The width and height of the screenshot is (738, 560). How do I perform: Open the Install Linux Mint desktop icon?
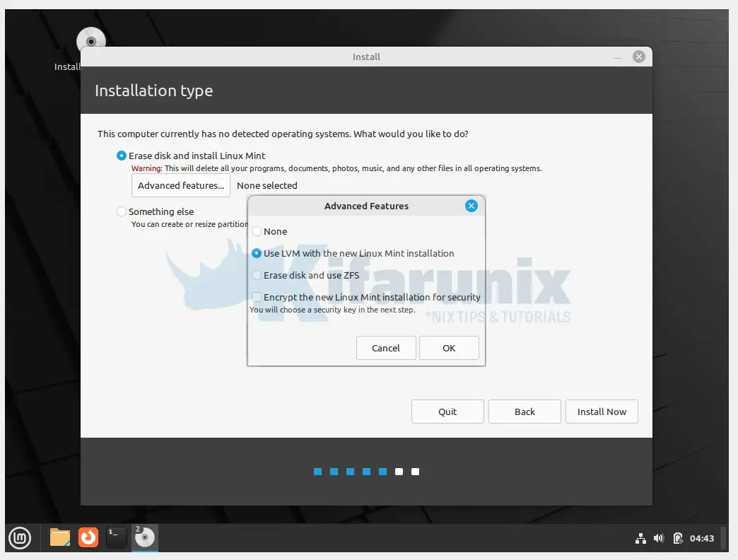pos(90,41)
